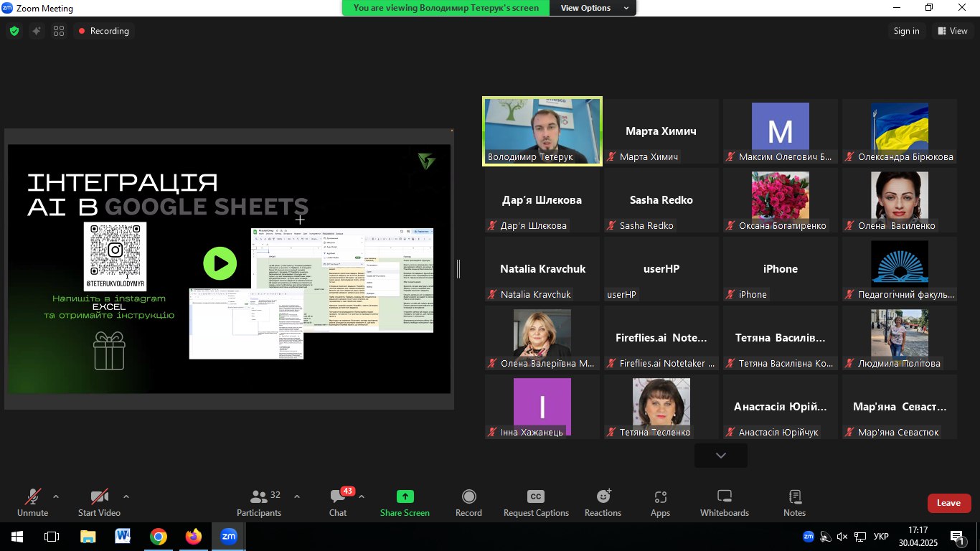
Task: Unmute the microphone
Action: 32,502
